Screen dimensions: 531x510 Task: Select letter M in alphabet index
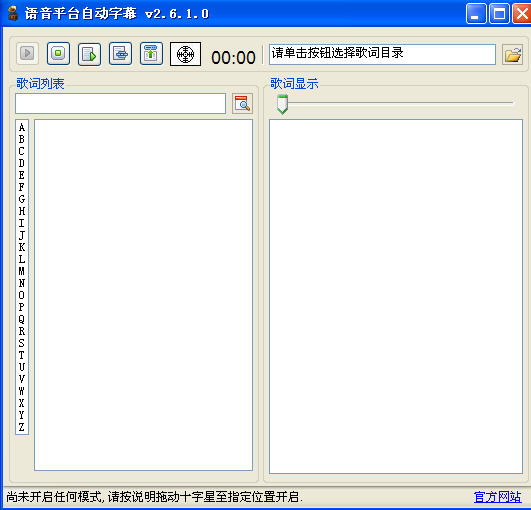(22, 271)
